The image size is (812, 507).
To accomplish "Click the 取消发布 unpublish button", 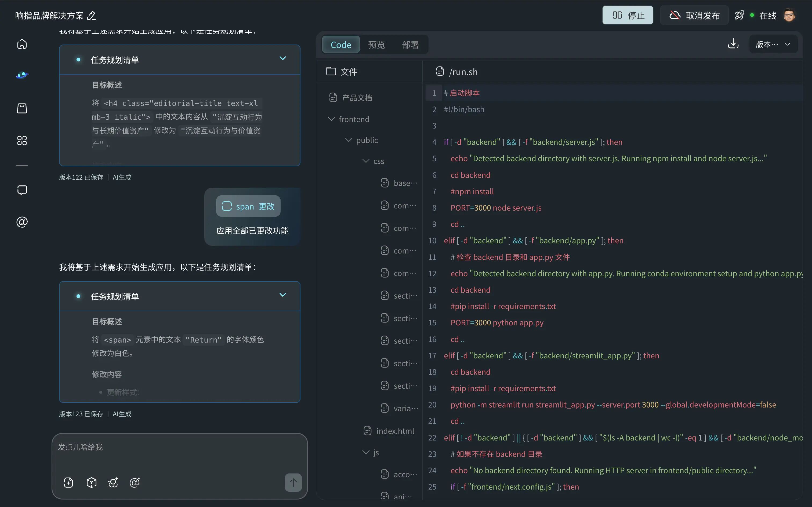I will click(694, 15).
